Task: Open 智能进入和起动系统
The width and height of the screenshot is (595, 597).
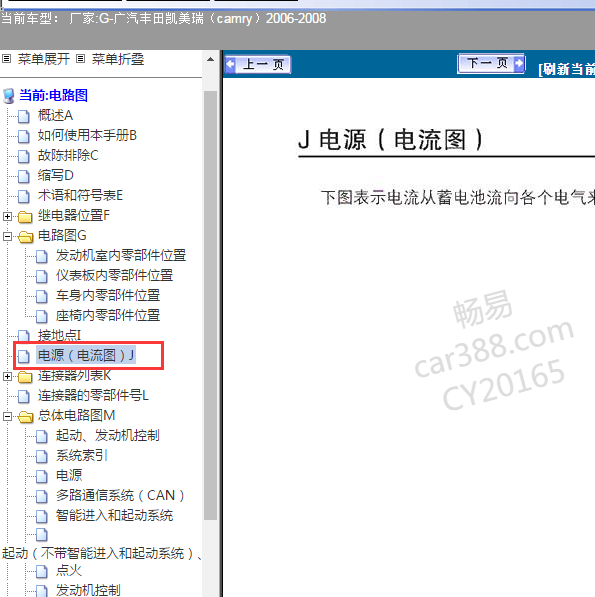Action: coord(114,515)
